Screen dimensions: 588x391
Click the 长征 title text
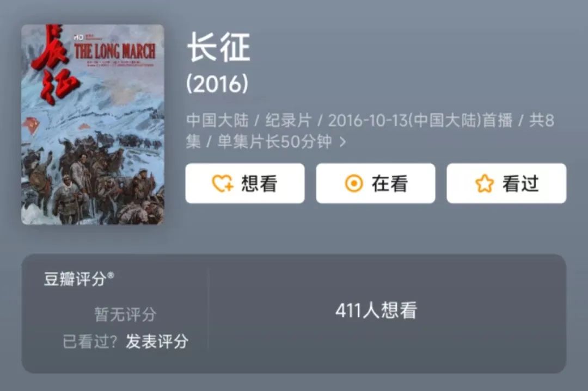(x=219, y=47)
